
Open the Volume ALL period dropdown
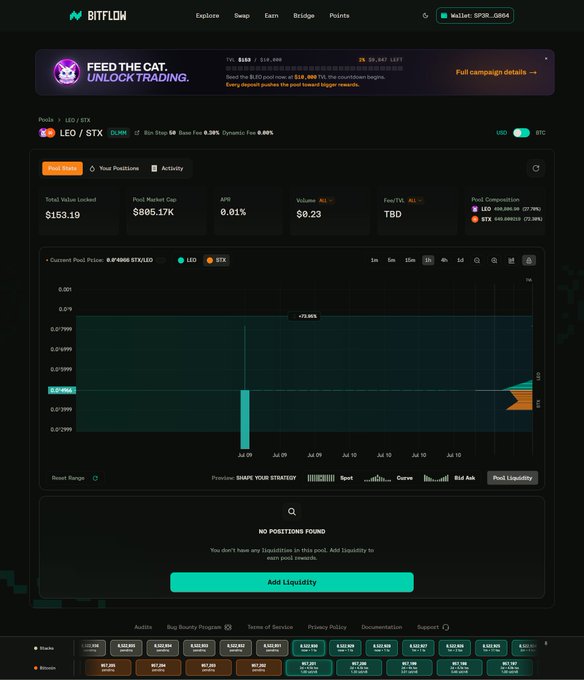tap(326, 200)
